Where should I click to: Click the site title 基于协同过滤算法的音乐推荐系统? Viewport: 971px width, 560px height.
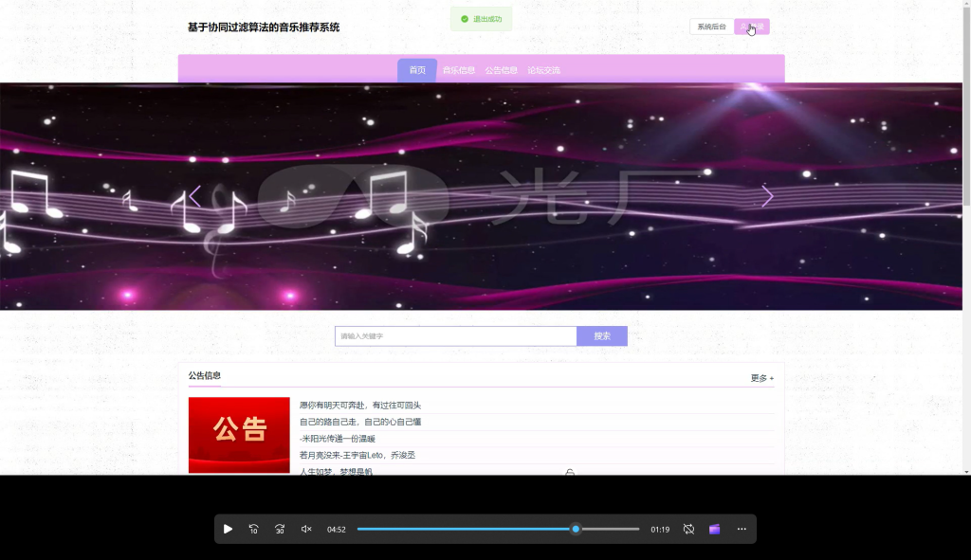pyautogui.click(x=264, y=27)
